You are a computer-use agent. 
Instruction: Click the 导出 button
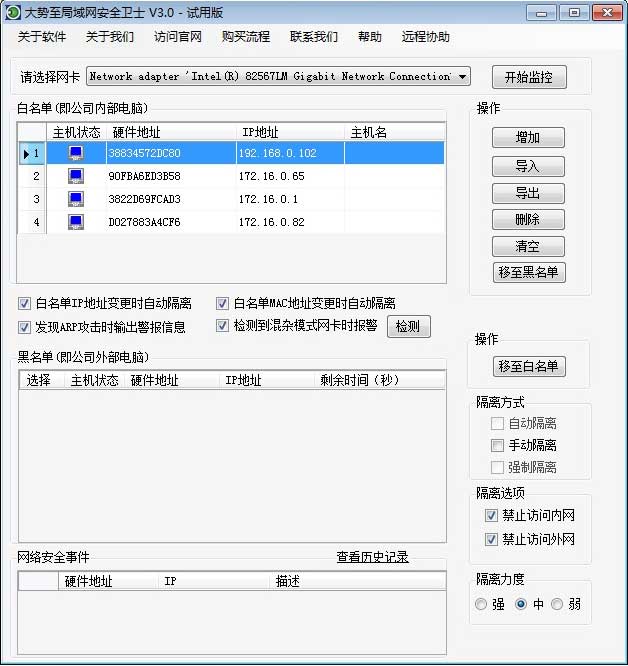point(528,193)
